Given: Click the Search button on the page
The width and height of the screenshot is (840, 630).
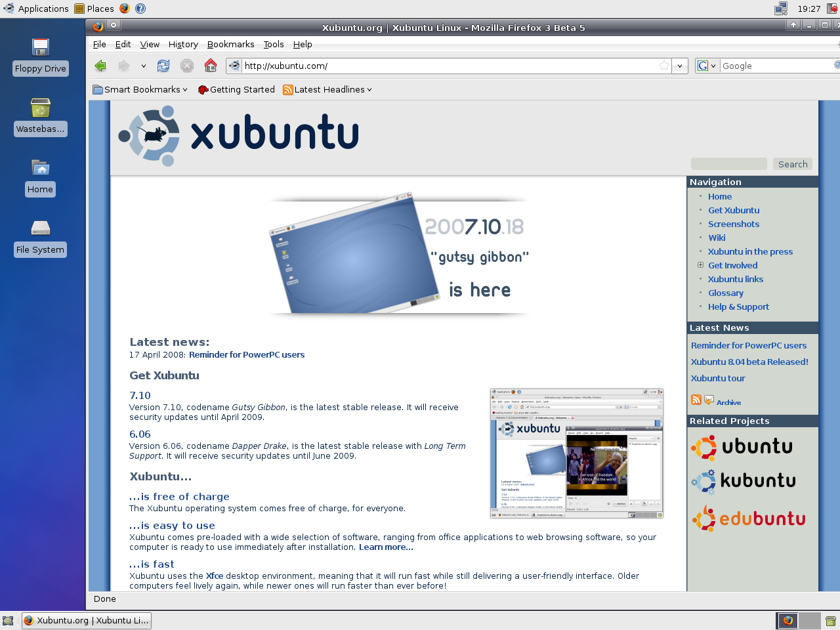Looking at the screenshot, I should pos(792,163).
